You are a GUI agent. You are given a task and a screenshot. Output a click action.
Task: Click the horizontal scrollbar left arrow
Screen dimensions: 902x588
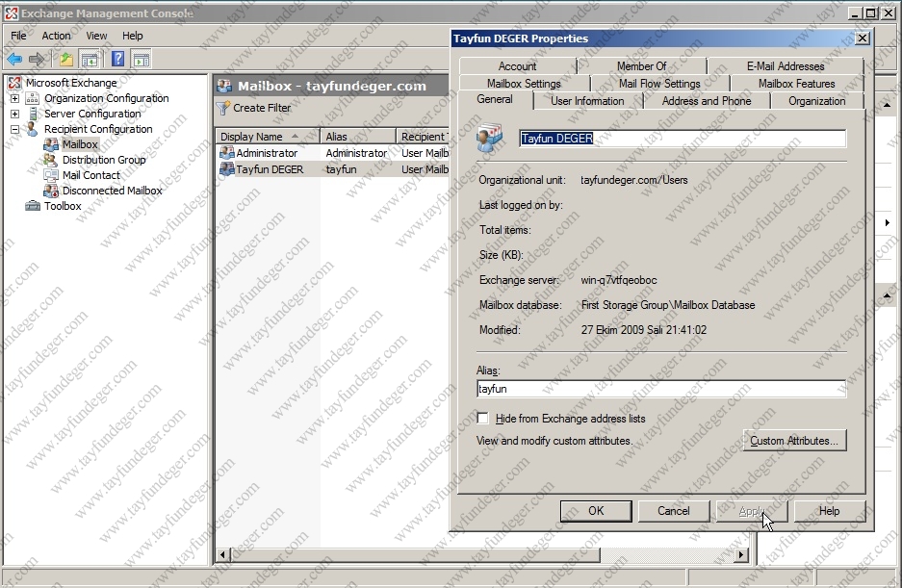click(x=223, y=554)
